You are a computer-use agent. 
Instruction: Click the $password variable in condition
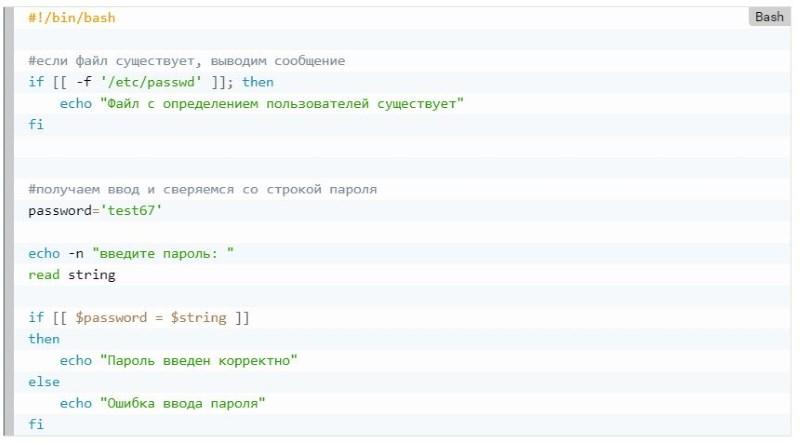click(111, 318)
